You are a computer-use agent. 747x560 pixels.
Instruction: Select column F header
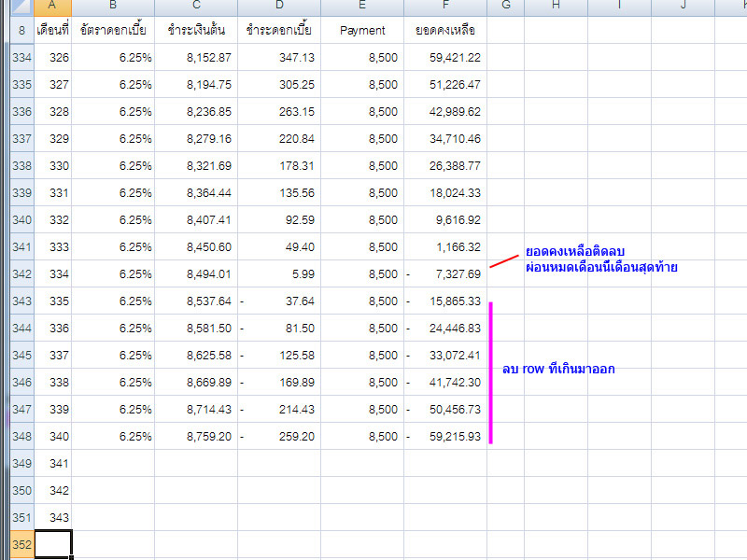point(445,7)
